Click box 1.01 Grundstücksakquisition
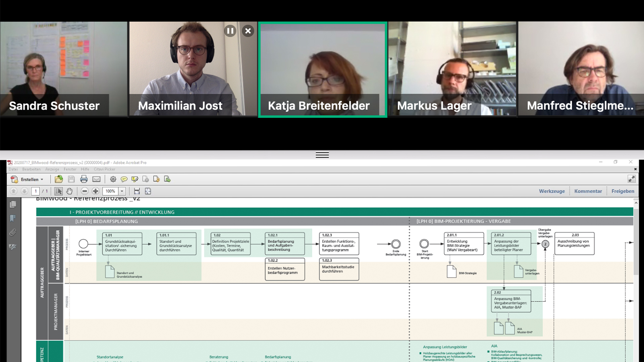Image resolution: width=644 pixels, height=362 pixels. (x=122, y=244)
